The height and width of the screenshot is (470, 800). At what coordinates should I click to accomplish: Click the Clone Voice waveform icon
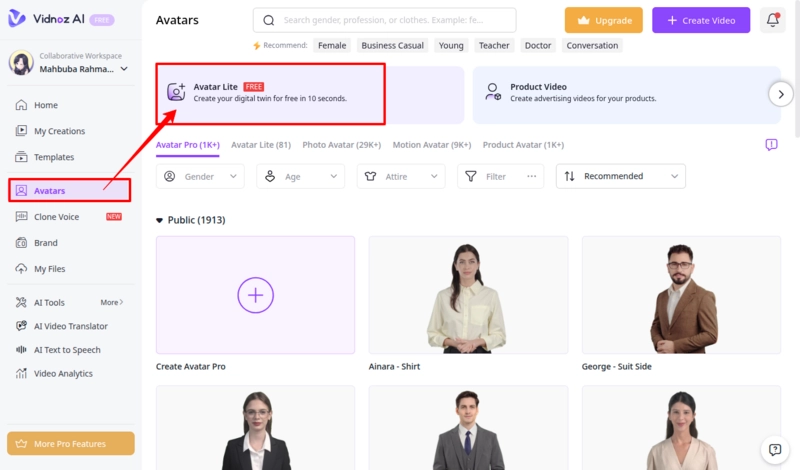click(x=21, y=216)
